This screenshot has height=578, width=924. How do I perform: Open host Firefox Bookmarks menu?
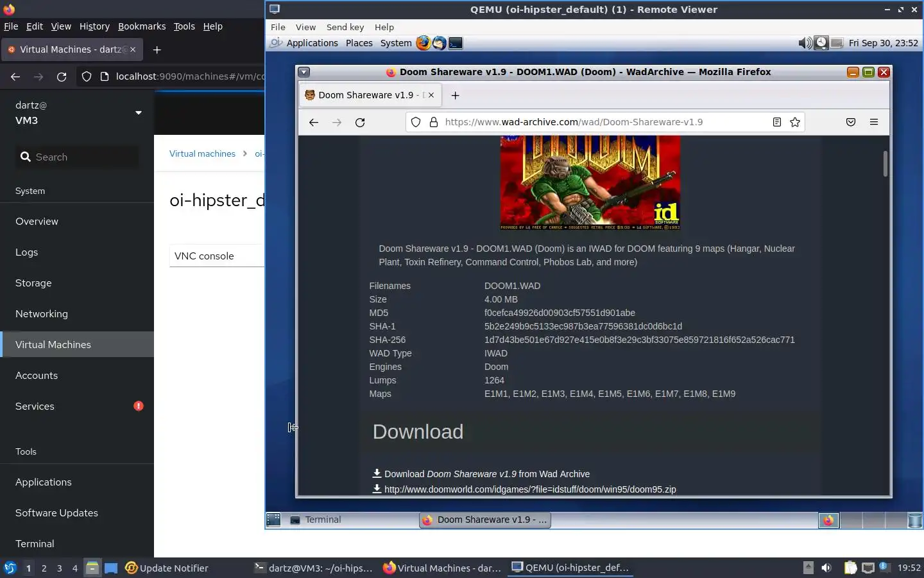point(142,26)
